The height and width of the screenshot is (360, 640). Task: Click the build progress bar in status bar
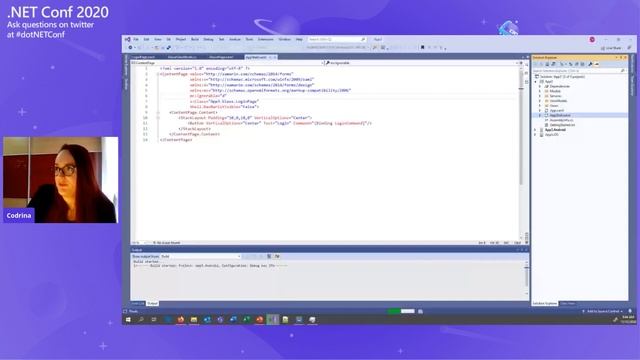pos(401,311)
